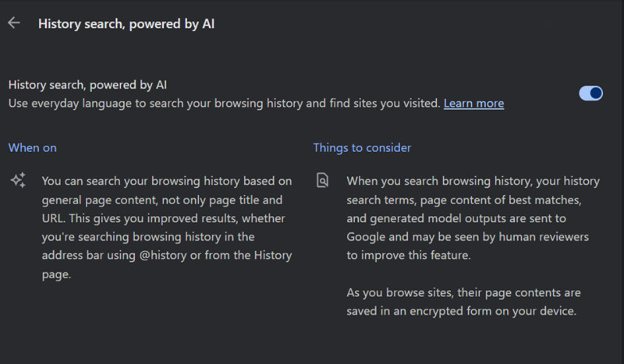Select the "When on" heading
This screenshot has width=624, height=364.
coord(33,147)
